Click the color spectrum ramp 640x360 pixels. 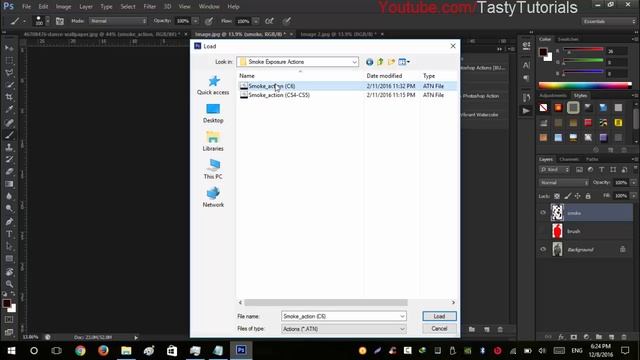pyautogui.click(x=585, y=85)
